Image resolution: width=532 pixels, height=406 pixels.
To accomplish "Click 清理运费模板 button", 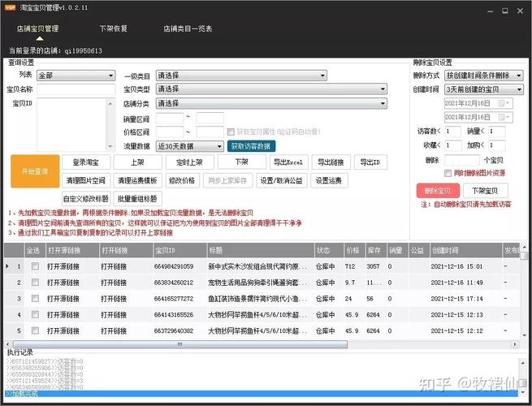I will coord(137,180).
